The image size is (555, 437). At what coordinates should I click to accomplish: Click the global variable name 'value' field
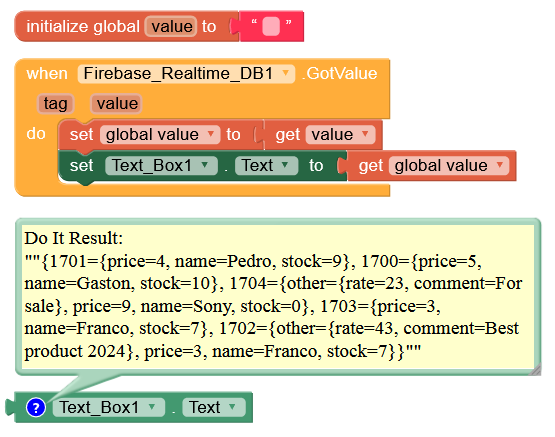(171, 27)
